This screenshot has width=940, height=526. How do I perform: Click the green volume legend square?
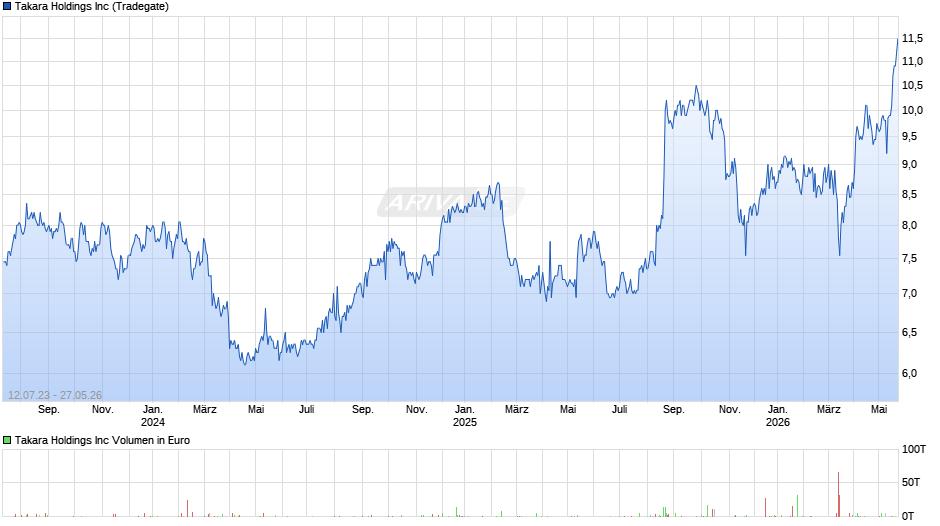7,440
